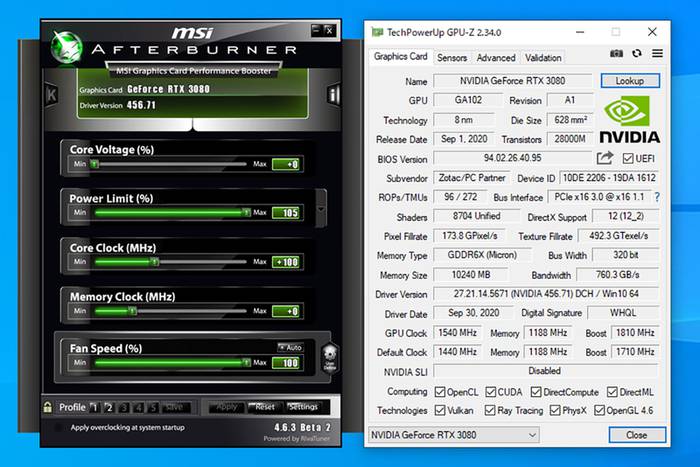
Task: Click the bus interface question mark
Action: pos(657,197)
